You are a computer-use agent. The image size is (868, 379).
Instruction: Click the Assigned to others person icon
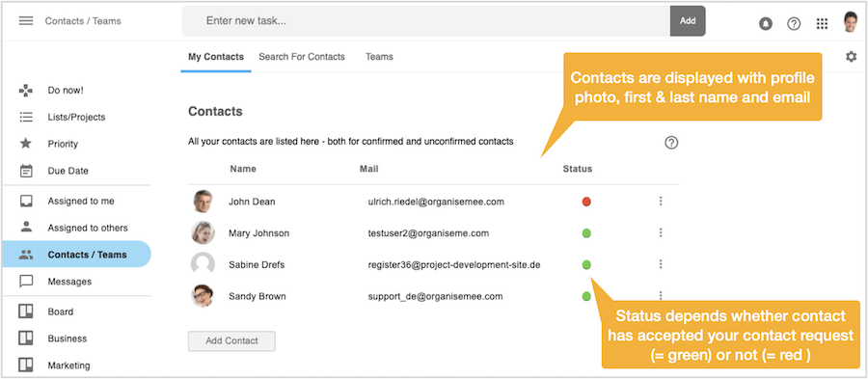click(x=26, y=227)
